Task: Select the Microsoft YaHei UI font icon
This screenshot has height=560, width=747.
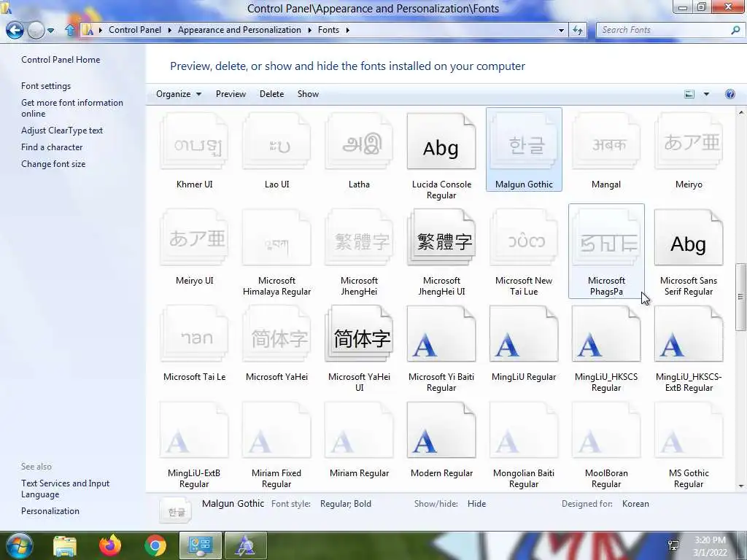Action: click(359, 334)
